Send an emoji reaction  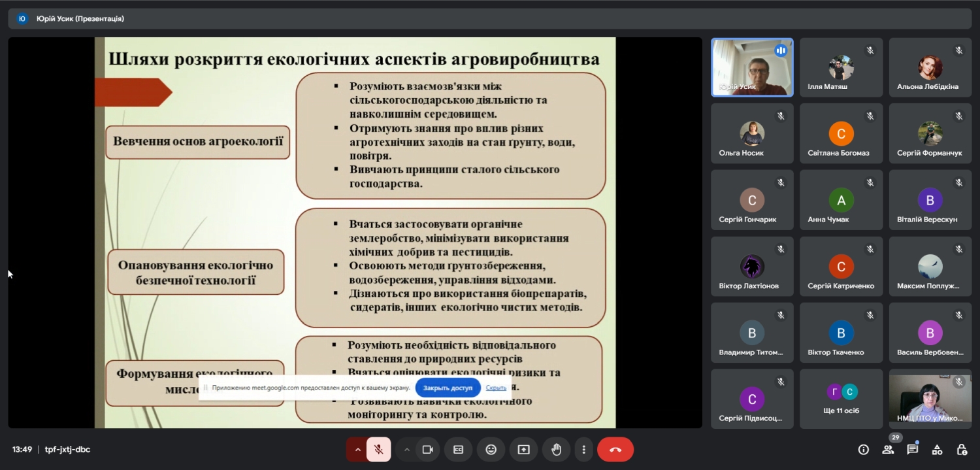point(491,450)
